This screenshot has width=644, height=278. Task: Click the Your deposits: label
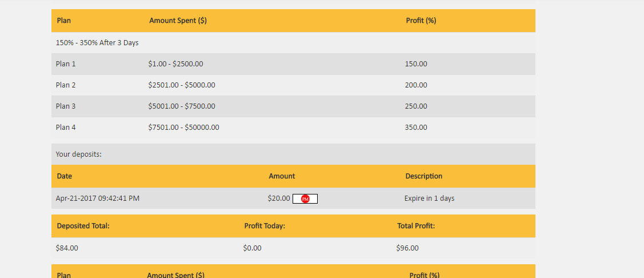(x=78, y=154)
